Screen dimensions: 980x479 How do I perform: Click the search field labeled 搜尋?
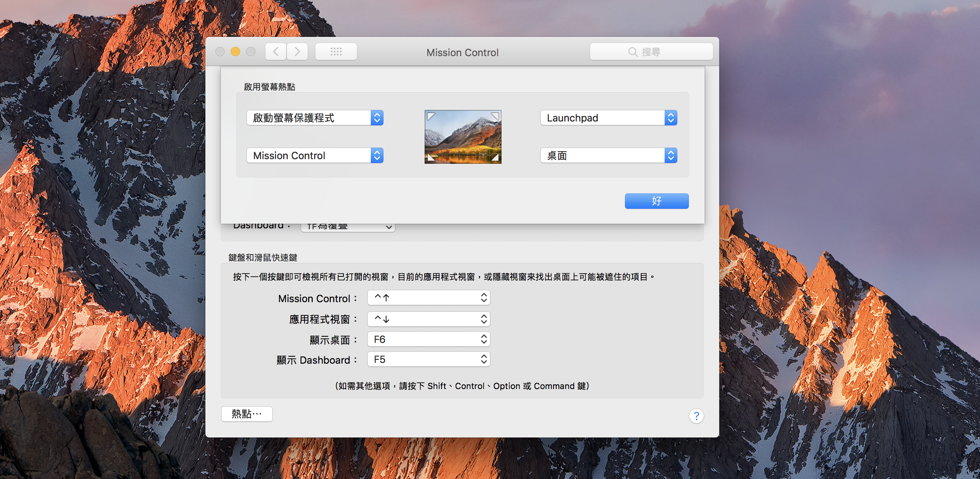coord(651,52)
